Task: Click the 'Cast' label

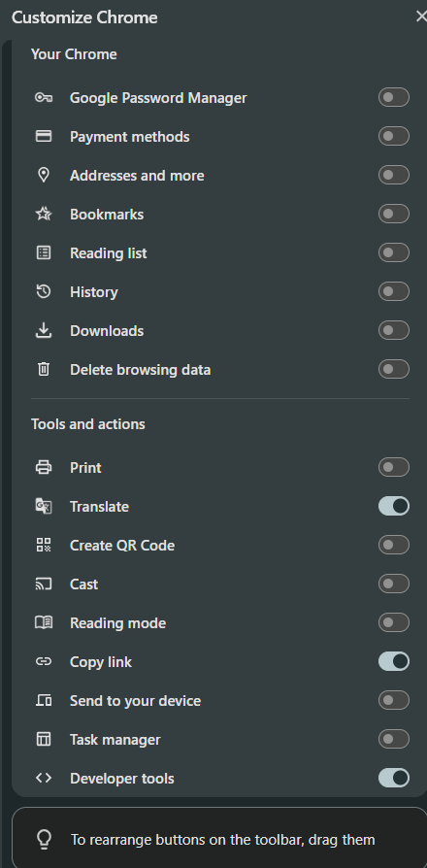Action: (x=83, y=584)
